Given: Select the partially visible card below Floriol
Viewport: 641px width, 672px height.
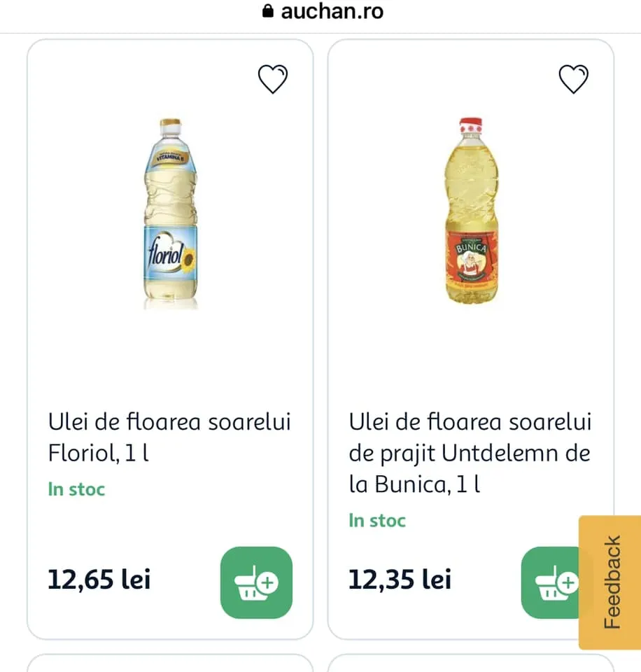Looking at the screenshot, I should point(170,663).
